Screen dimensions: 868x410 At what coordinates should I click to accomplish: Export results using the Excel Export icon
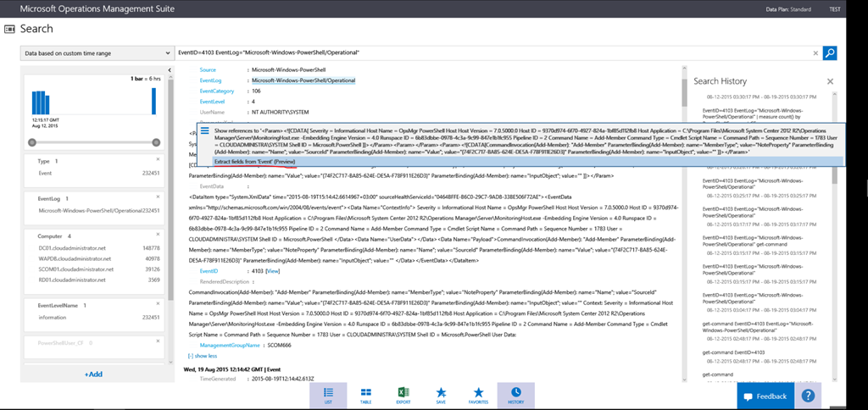403,395
